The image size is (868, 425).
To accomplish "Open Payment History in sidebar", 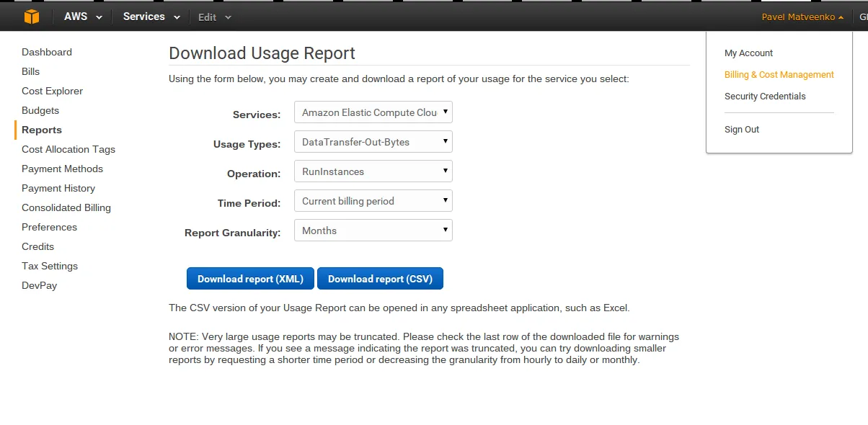I will pyautogui.click(x=58, y=188).
